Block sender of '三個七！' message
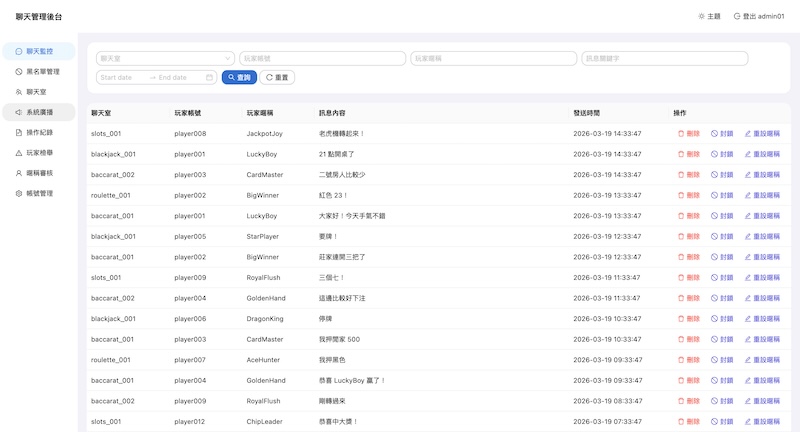The image size is (800, 432). click(x=722, y=277)
